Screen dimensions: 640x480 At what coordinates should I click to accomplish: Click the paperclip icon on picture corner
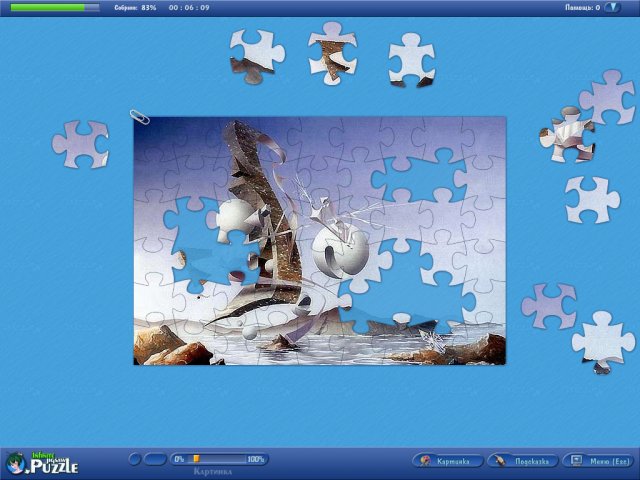click(x=140, y=117)
